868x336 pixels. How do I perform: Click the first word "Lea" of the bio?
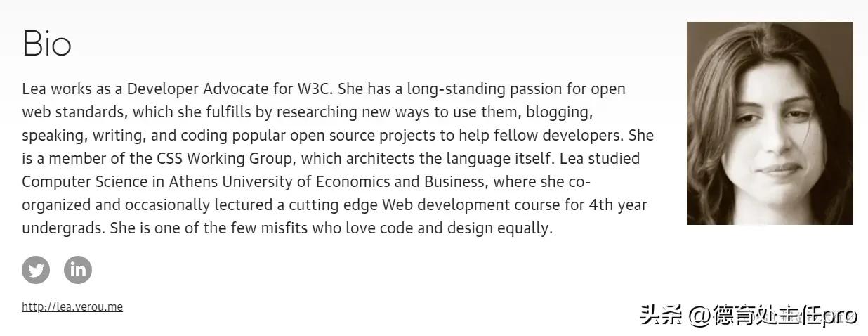34,90
